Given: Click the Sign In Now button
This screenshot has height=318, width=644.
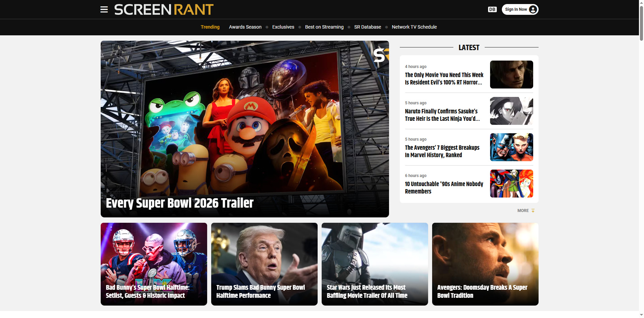Looking at the screenshot, I should click(520, 9).
